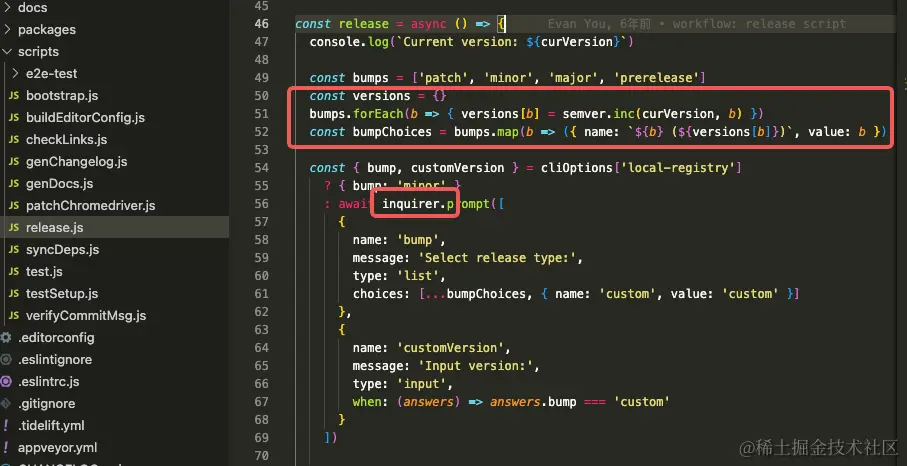The image size is (907, 466).
Task: Click ESLint icon of .eslintrc.js
Action: (x=6, y=382)
